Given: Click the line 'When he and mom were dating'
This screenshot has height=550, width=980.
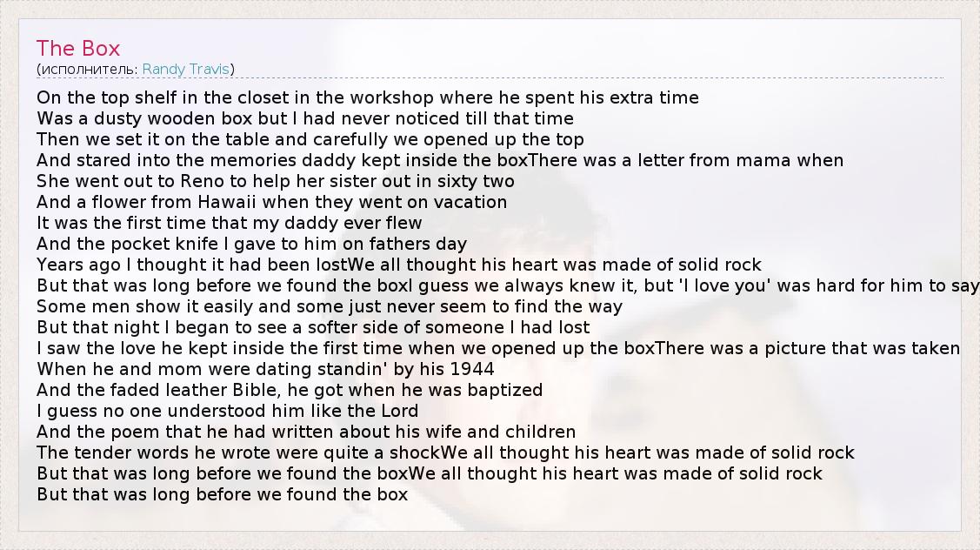Looking at the screenshot, I should [265, 369].
